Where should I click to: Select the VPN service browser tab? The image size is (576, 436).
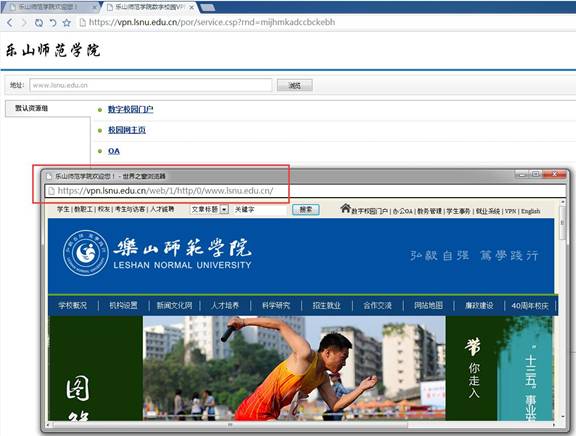pos(150,7)
